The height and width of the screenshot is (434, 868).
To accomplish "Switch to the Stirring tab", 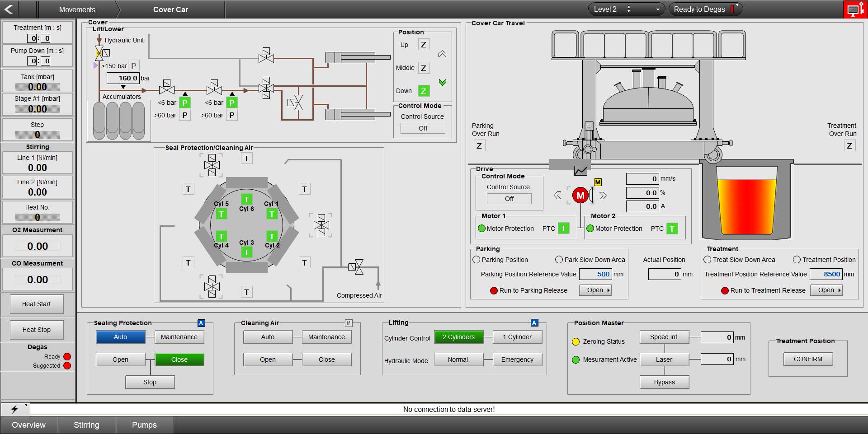I will tap(86, 425).
